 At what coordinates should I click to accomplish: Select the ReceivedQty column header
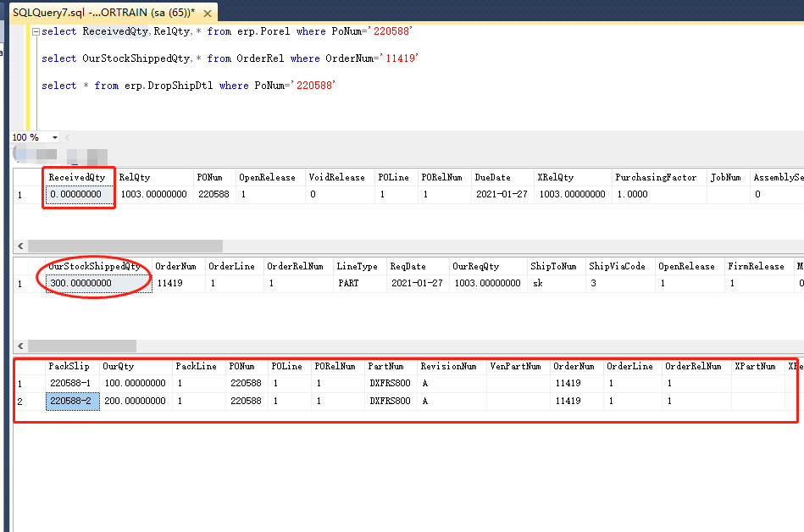click(x=77, y=177)
